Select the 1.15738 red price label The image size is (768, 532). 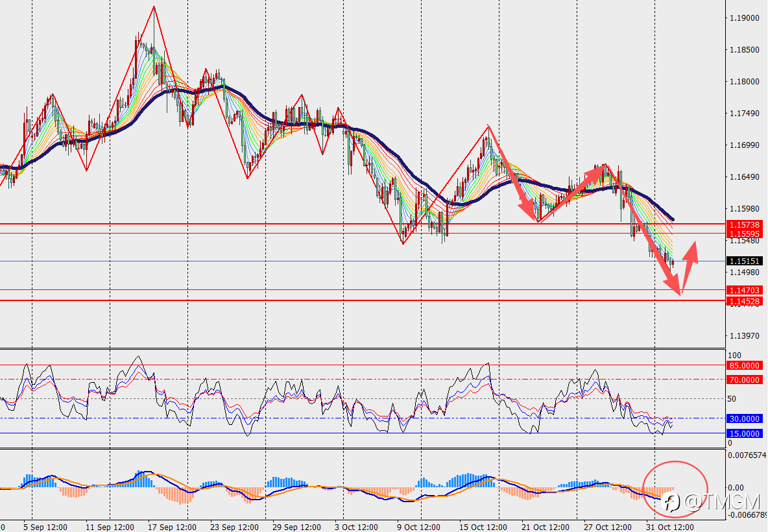coord(745,225)
